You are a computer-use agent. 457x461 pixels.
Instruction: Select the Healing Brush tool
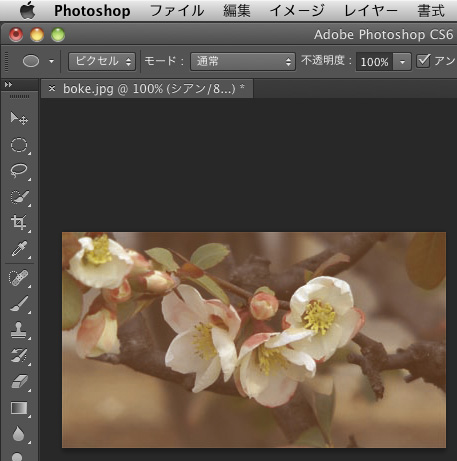coord(19,278)
